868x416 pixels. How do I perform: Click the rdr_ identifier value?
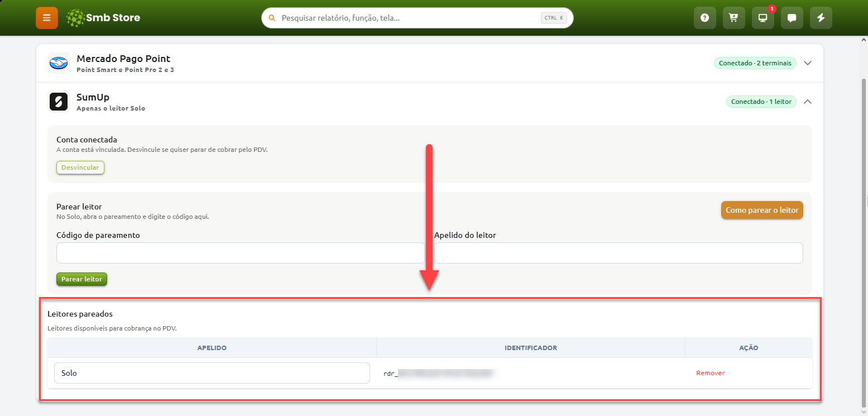(x=439, y=373)
